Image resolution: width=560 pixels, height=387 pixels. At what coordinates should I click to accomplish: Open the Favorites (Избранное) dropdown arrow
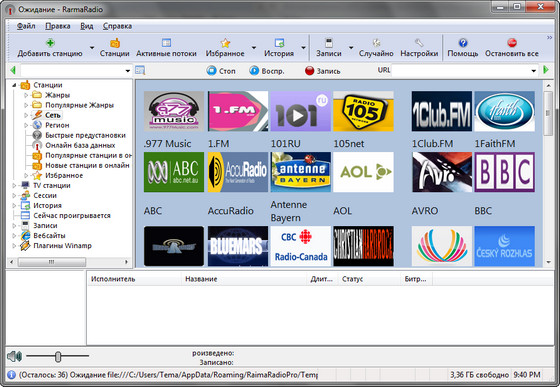(x=254, y=47)
